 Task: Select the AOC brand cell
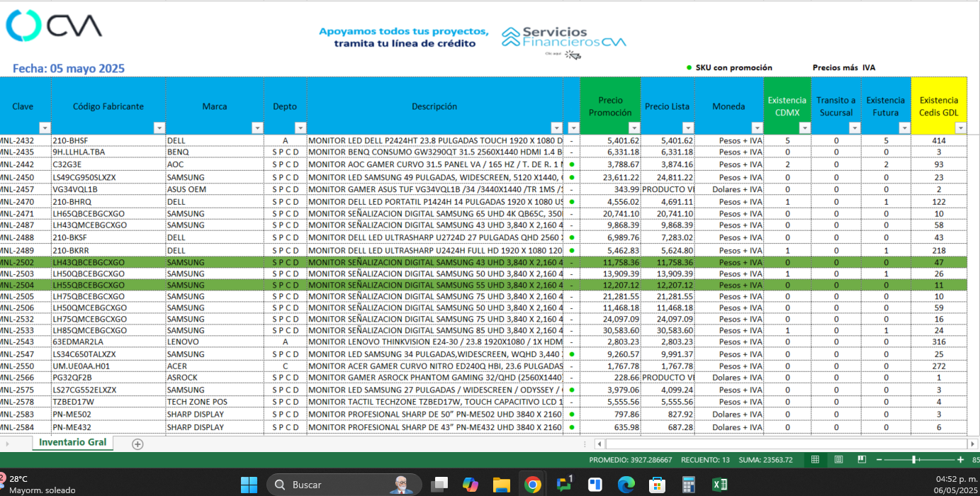[215, 164]
